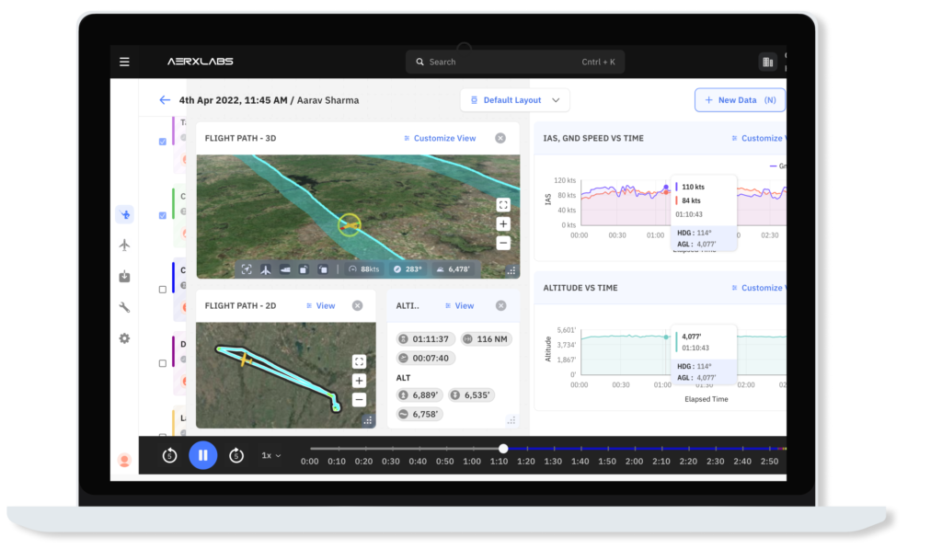Zoom out on the Flight Path 3D map
Screen dimensions: 942x560
(x=503, y=243)
